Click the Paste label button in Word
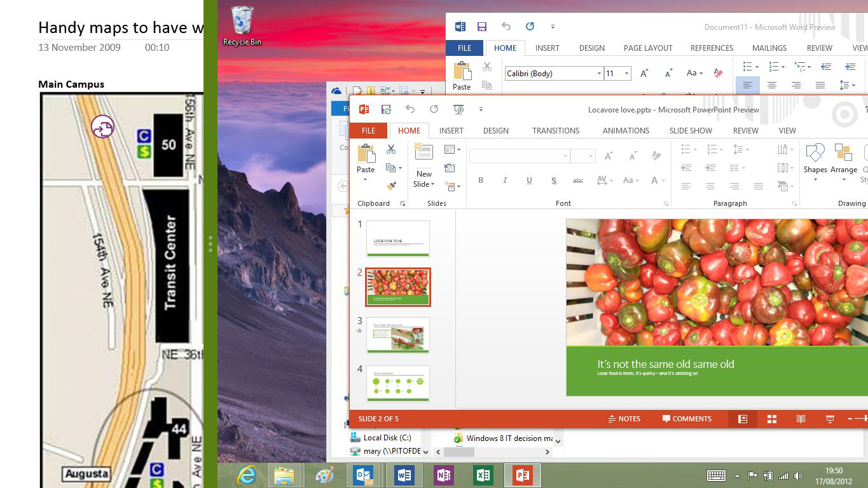 click(462, 87)
